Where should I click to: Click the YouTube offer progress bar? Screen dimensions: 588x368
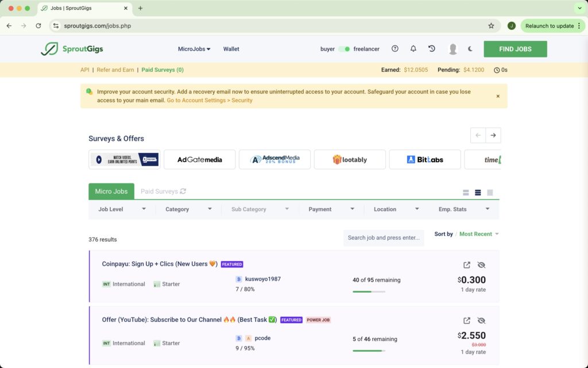(x=369, y=351)
